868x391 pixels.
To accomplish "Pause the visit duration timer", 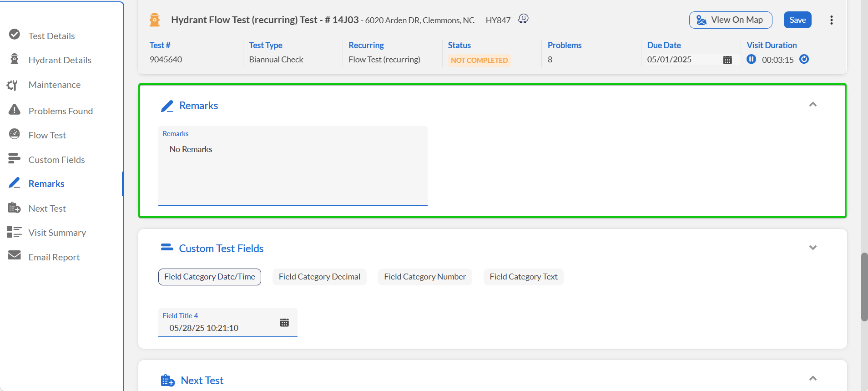I will click(x=751, y=59).
